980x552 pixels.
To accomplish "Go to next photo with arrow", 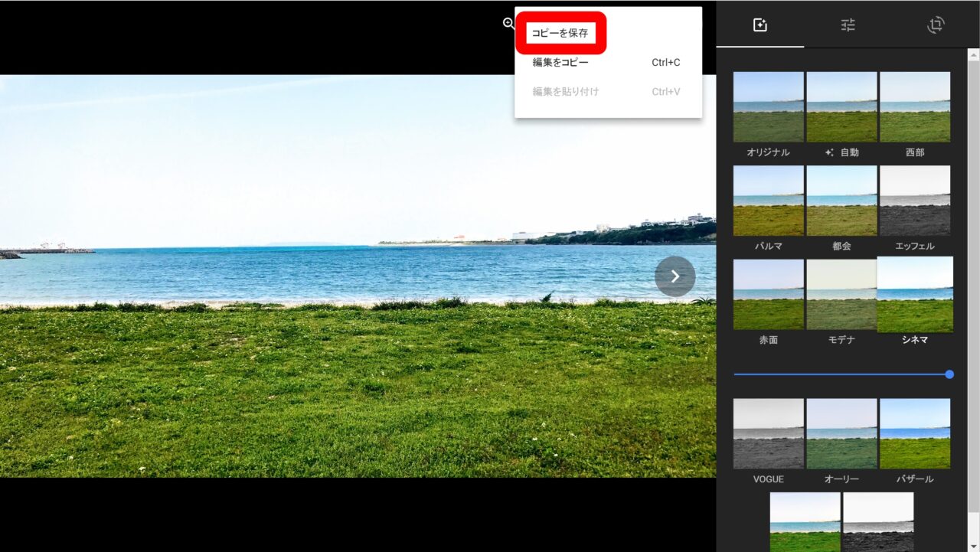I will [675, 276].
